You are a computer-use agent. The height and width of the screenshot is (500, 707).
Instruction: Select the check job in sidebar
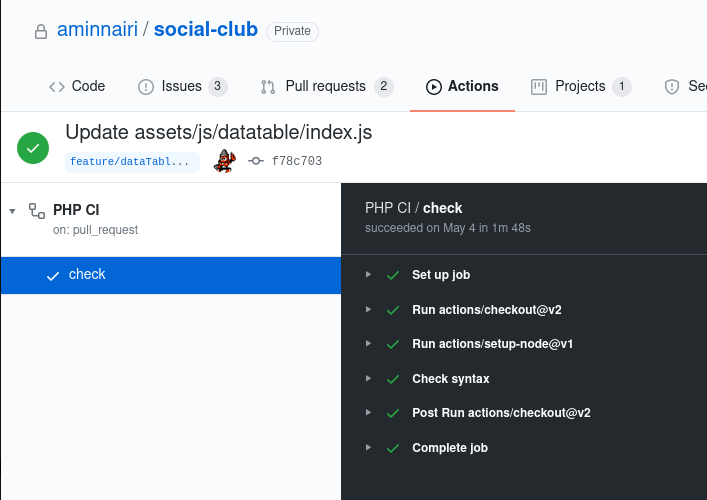tap(171, 275)
